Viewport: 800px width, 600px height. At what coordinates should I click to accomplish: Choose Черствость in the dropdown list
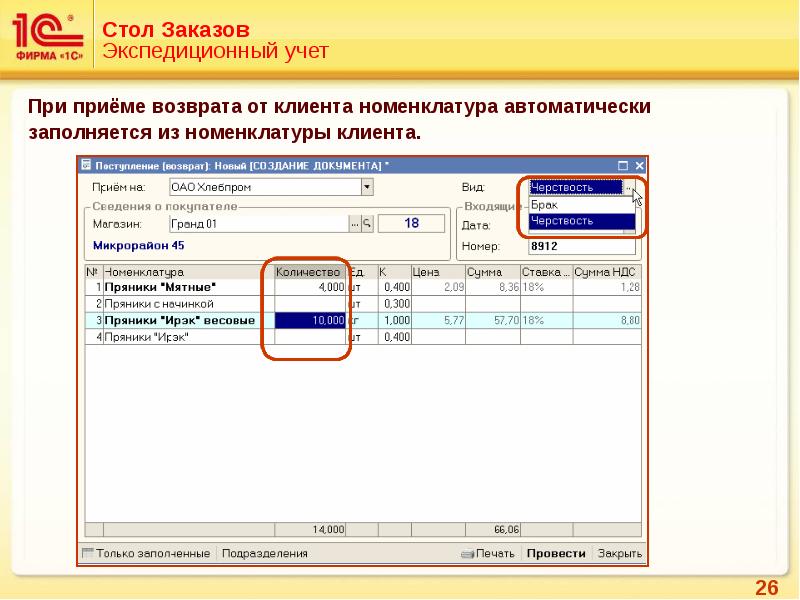[x=580, y=221]
